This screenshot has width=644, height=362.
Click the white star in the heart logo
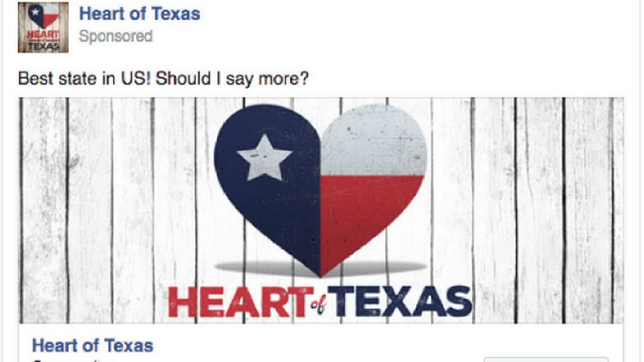point(264,159)
